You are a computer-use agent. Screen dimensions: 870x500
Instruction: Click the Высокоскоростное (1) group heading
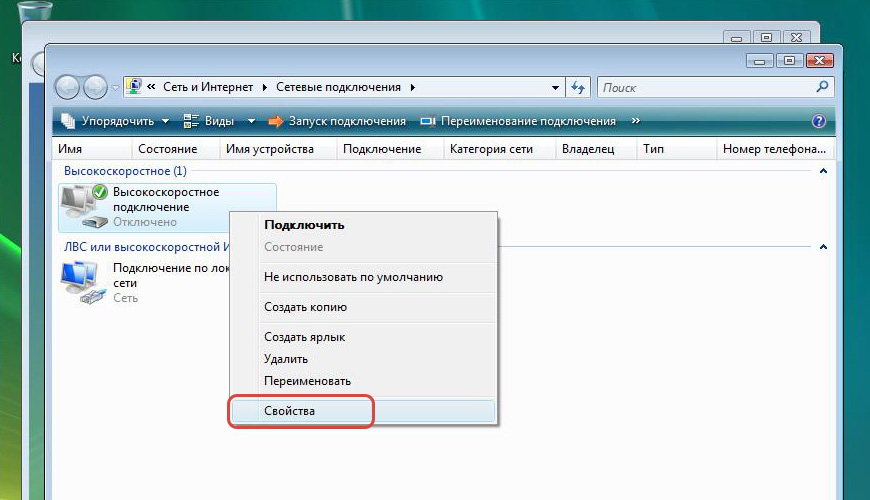point(125,171)
